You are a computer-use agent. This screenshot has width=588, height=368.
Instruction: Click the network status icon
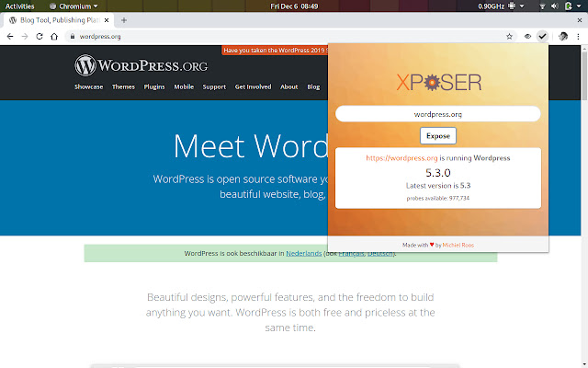(x=542, y=6)
